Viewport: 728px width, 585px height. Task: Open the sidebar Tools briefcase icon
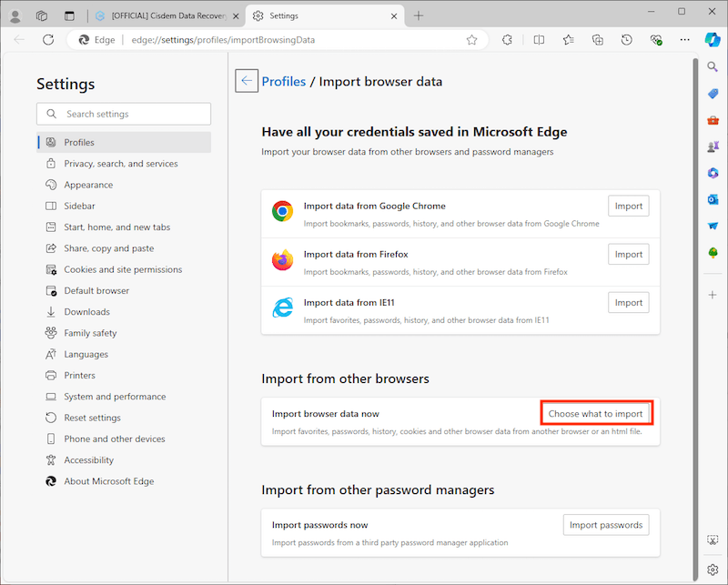pos(713,121)
